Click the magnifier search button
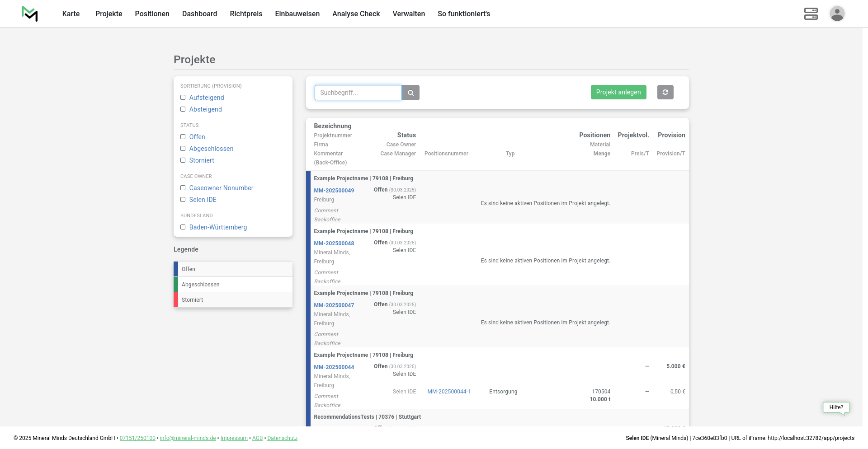868x449 pixels. tap(410, 93)
